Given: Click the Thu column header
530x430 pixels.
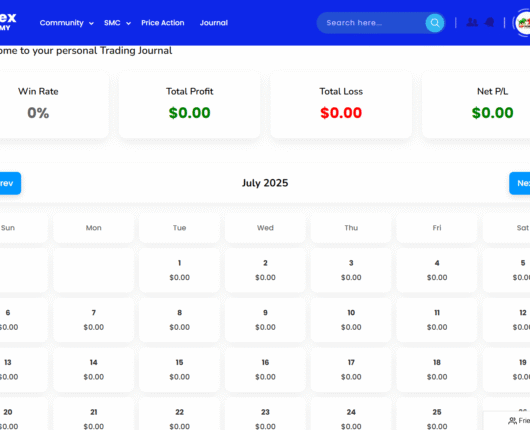Looking at the screenshot, I should [x=351, y=228].
